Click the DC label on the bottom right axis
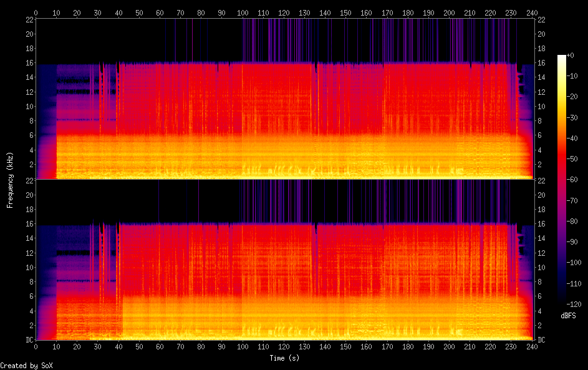 click(540, 340)
